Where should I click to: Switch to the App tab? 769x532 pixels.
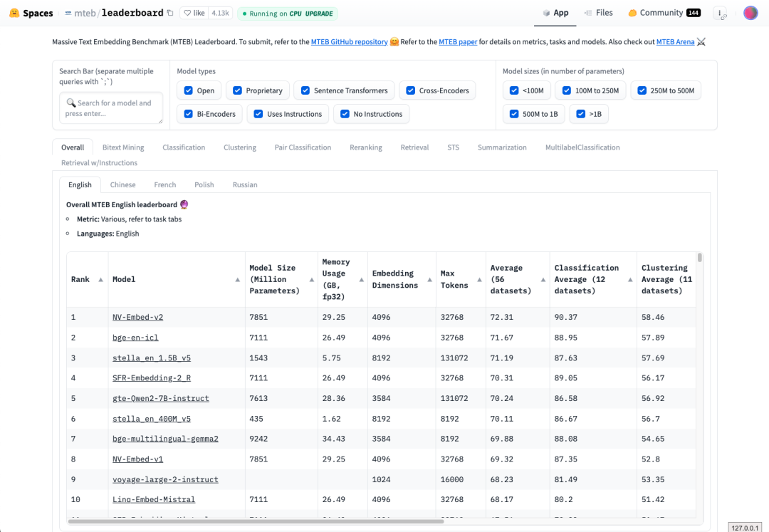[555, 14]
